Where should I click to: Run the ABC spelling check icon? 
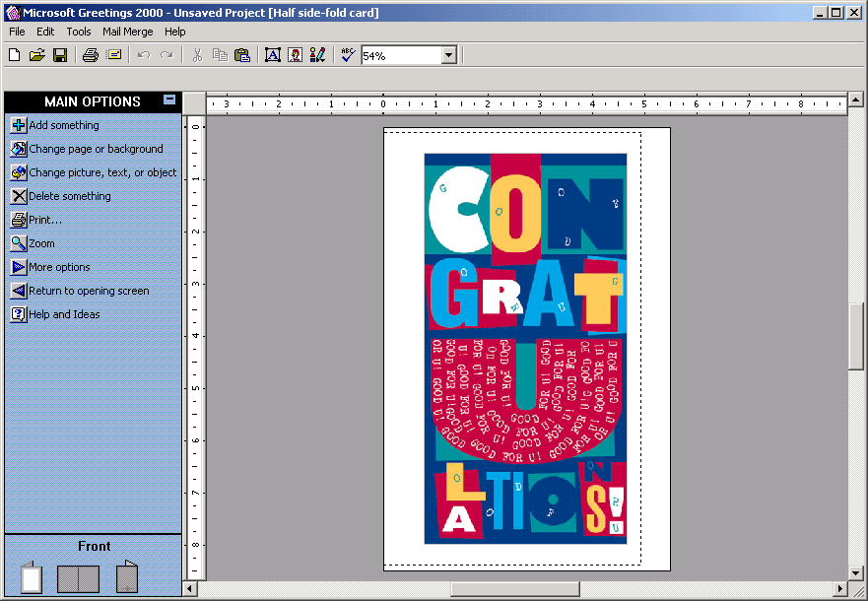348,55
